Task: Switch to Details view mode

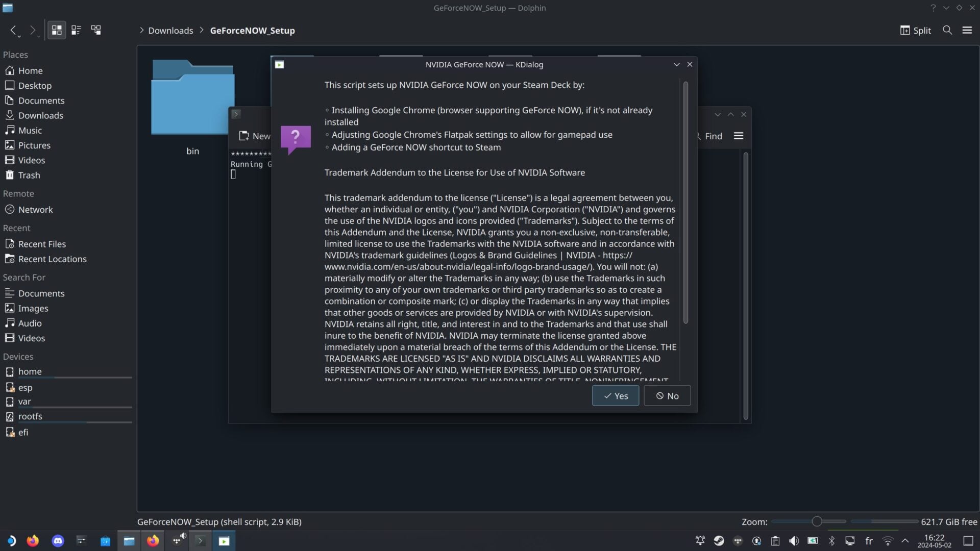Action: tap(96, 30)
